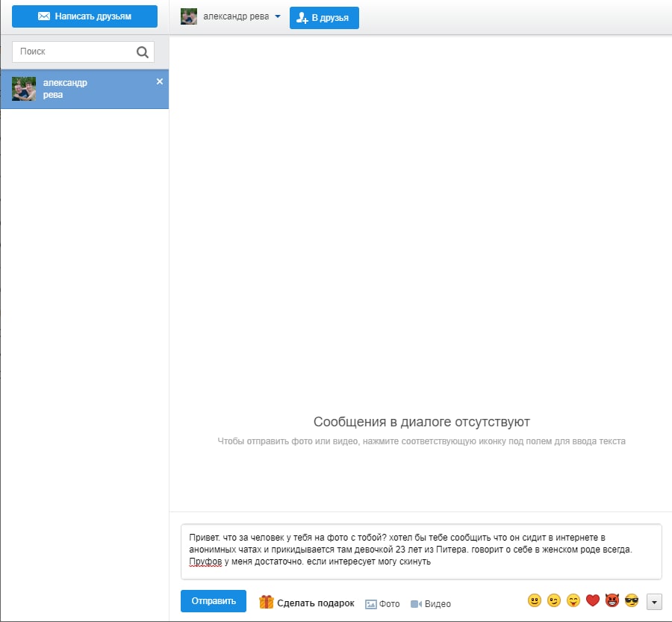Open the александр рева name dropdown in the header
672x622 pixels.
point(278,16)
